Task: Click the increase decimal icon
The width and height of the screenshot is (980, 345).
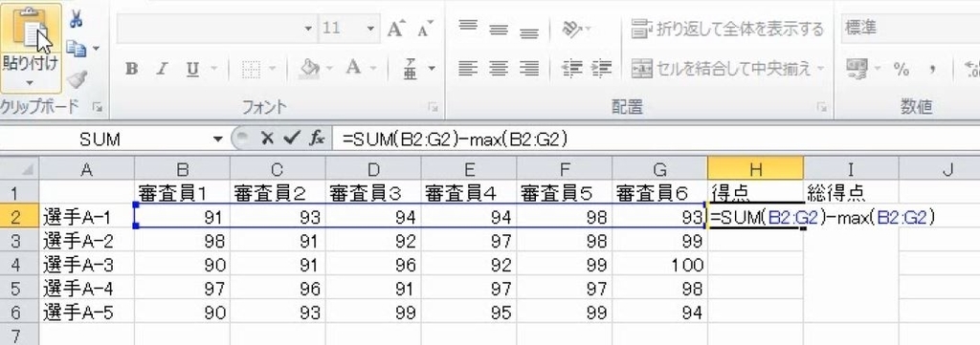Action: 971,69
